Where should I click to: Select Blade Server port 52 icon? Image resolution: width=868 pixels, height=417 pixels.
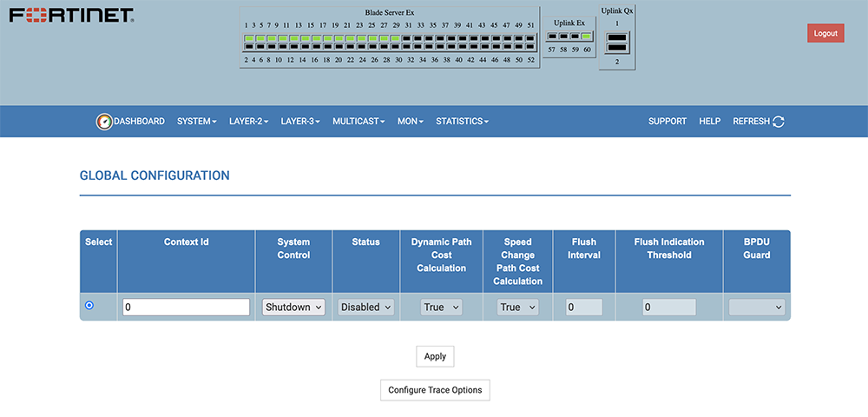530,47
